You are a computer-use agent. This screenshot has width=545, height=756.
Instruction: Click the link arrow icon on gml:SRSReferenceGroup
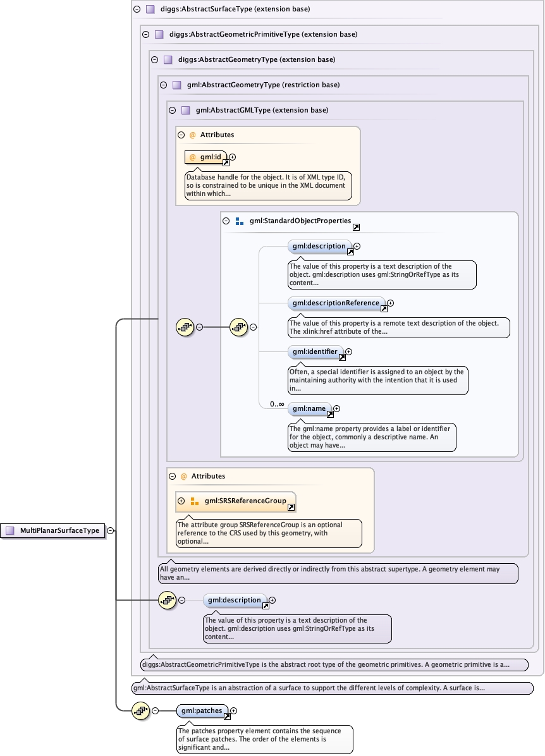[291, 507]
